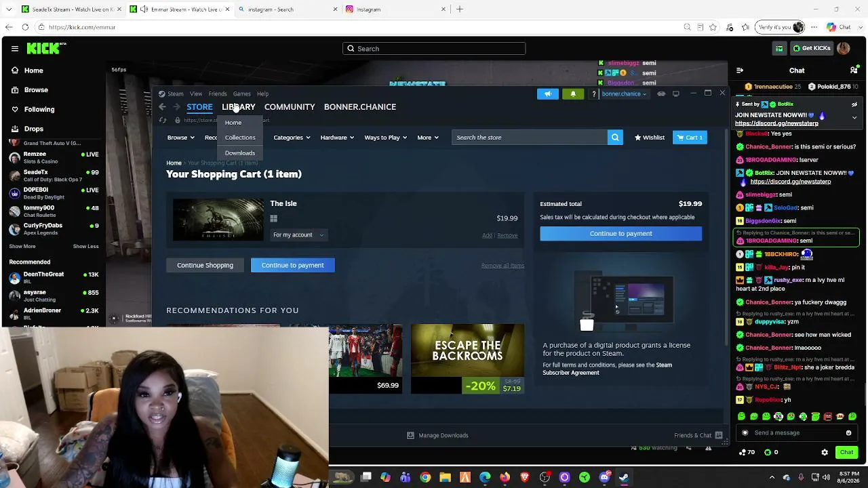
Task: Click blue Continue to payment in Estimated total
Action: [620, 234]
